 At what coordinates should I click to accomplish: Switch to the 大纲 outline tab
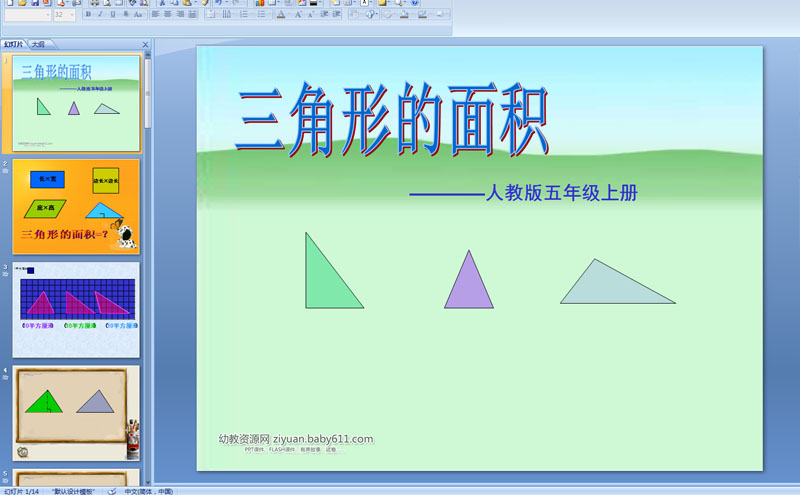[x=39, y=44]
